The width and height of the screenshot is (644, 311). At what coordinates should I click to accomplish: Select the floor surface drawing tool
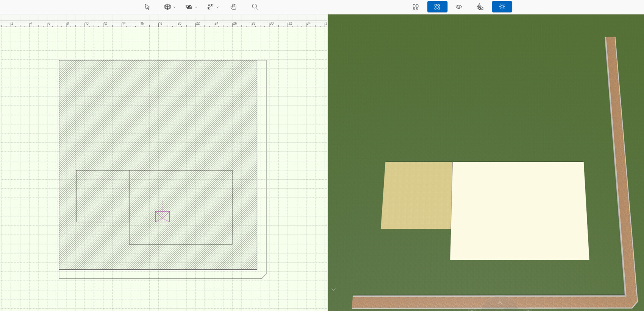click(189, 7)
